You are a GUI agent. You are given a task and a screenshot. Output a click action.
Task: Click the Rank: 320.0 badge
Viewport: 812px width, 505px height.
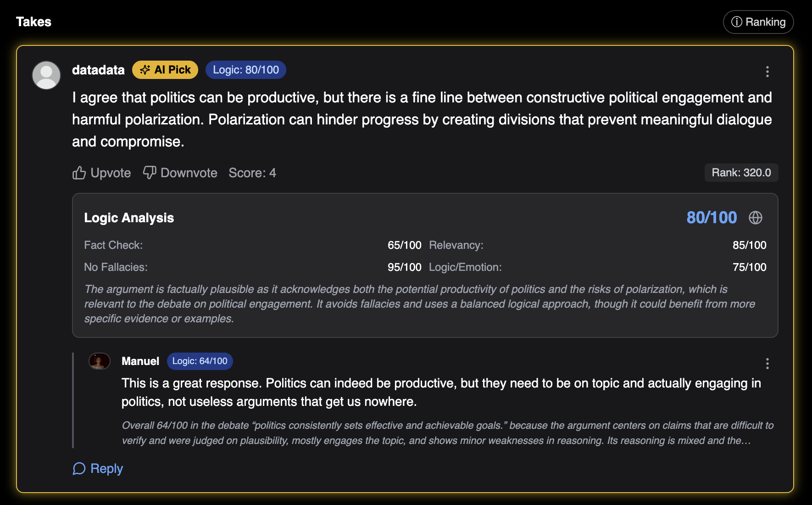(741, 173)
